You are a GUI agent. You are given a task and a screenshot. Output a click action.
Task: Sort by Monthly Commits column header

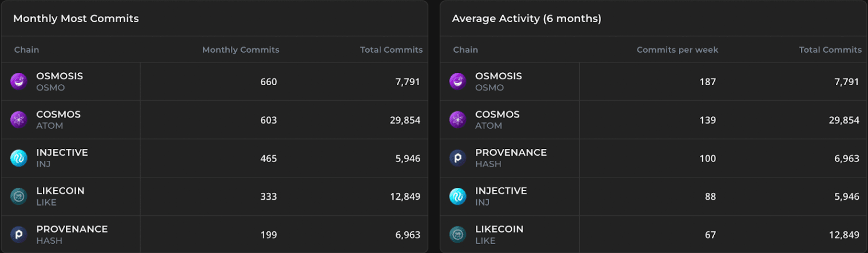pos(241,50)
